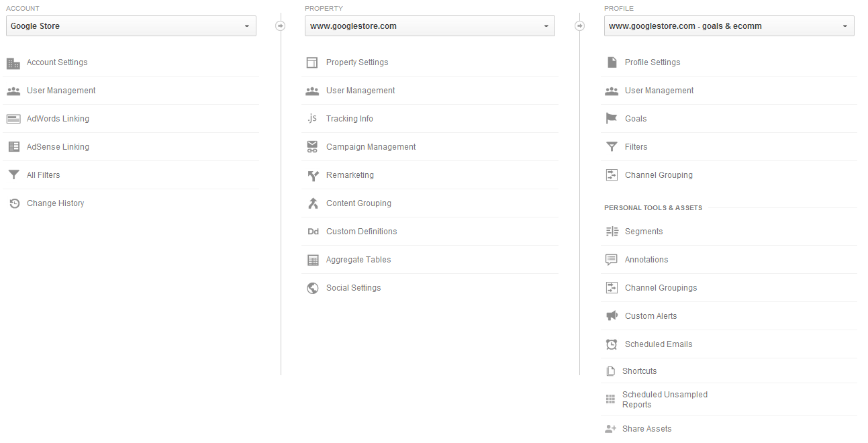
Task: Click the Social Settings globe icon
Action: point(312,288)
